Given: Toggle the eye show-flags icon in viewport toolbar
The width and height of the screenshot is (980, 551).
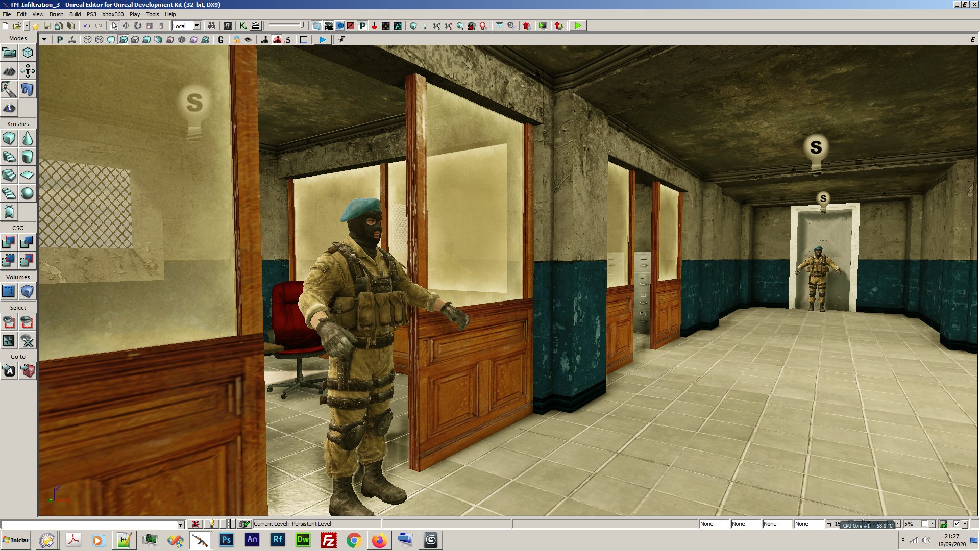Looking at the screenshot, I should coord(248,39).
